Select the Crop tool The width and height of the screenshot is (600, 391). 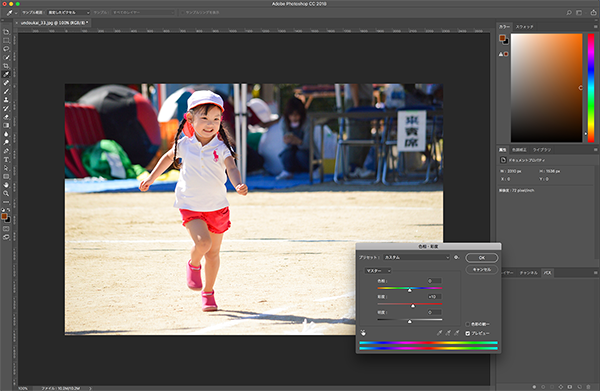(6, 66)
